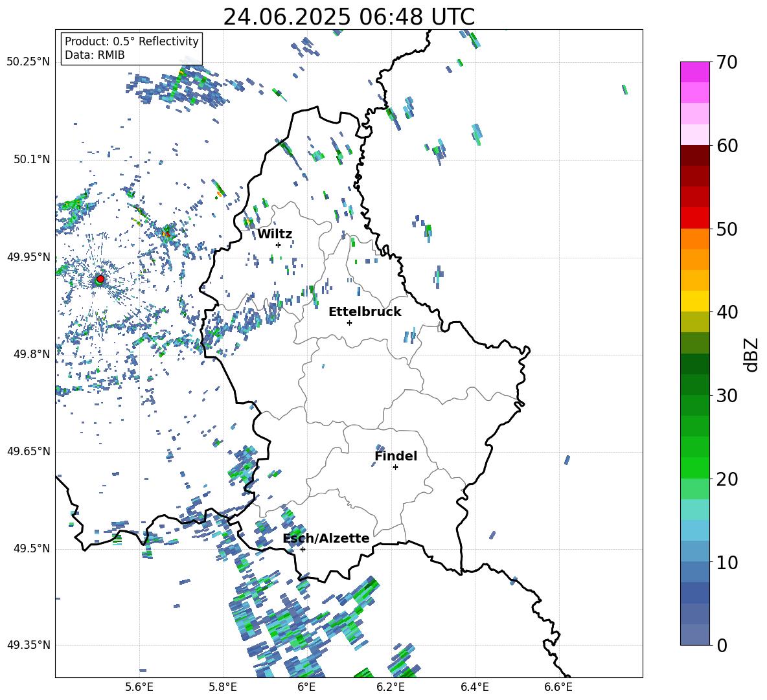
Task: Click the 'Data: RMIB' text
Action: (x=95, y=55)
